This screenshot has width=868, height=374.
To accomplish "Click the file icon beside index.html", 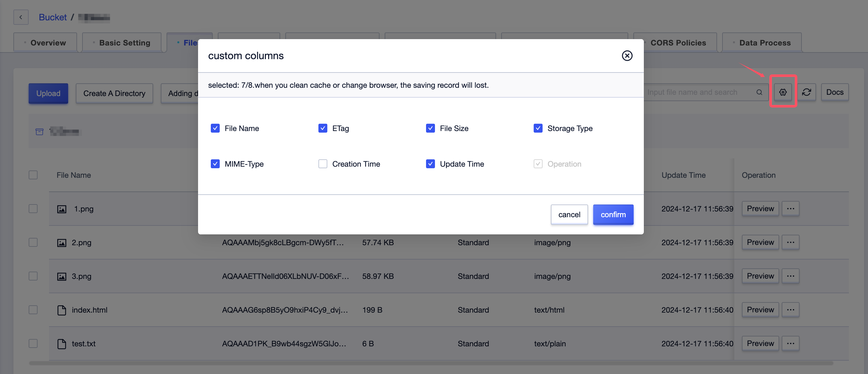I will tap(62, 310).
